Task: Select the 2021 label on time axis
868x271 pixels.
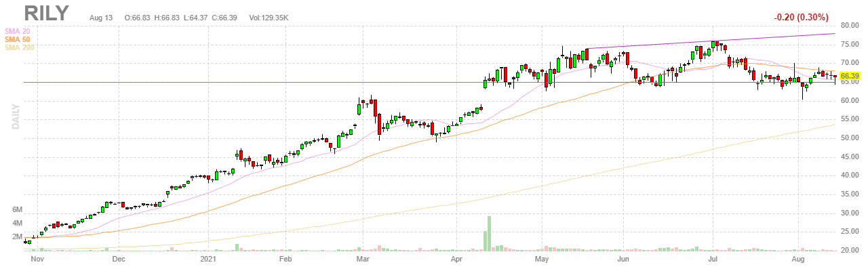Action: tap(208, 259)
